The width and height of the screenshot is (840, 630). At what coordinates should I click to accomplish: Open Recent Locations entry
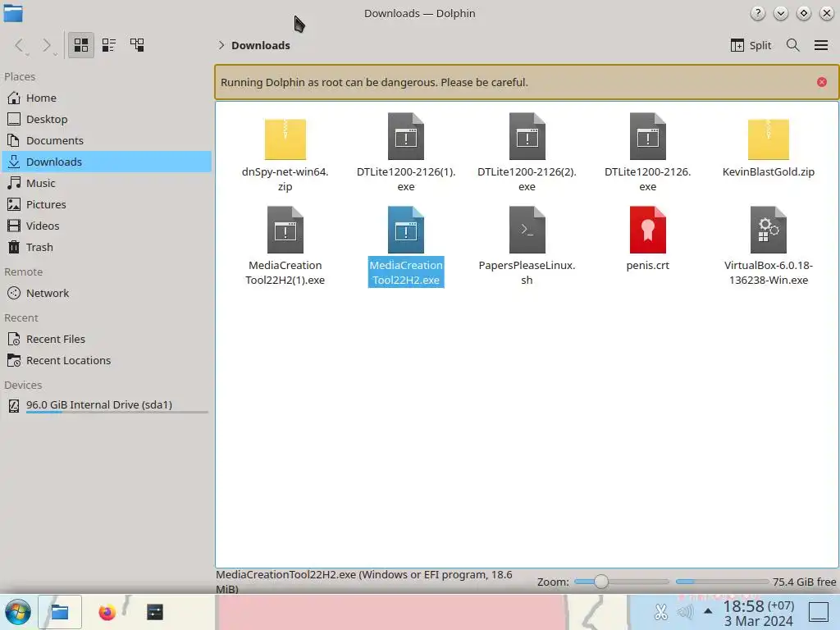click(x=107, y=361)
